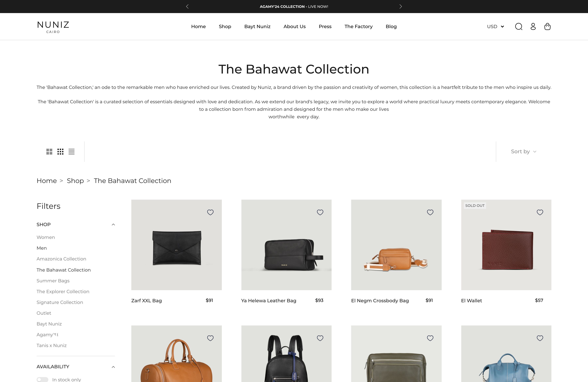Add Zarf XXL Bag to wishlist
Screen dimensions: 588x382
210,212
